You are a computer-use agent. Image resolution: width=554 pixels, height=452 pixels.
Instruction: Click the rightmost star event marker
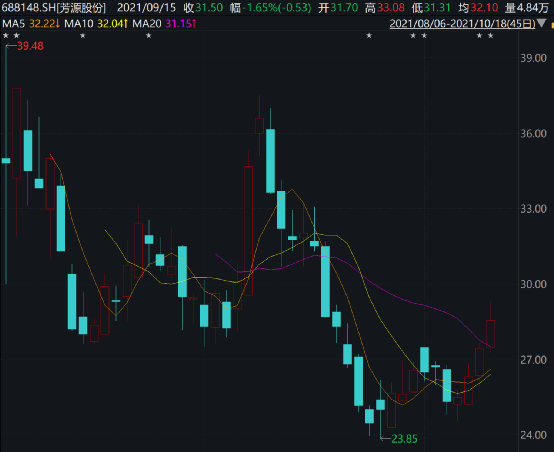pyautogui.click(x=490, y=35)
